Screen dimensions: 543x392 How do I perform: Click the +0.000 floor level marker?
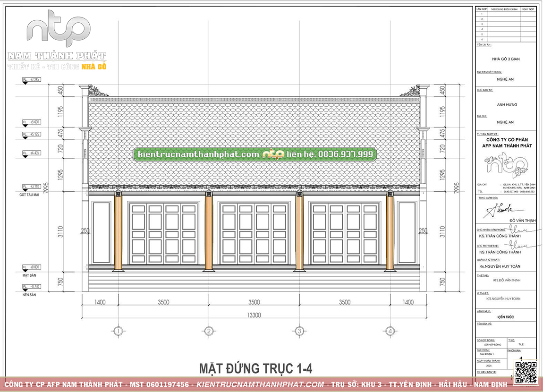(x=32, y=267)
